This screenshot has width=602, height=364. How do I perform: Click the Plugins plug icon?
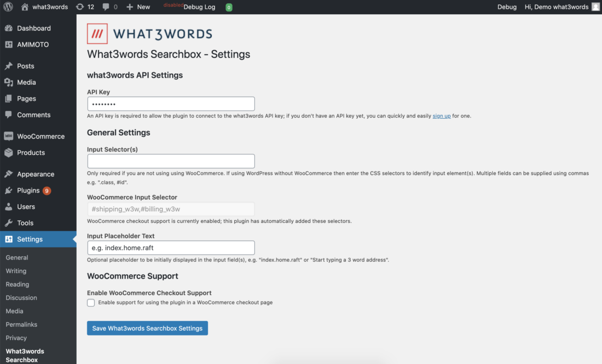(x=8, y=190)
